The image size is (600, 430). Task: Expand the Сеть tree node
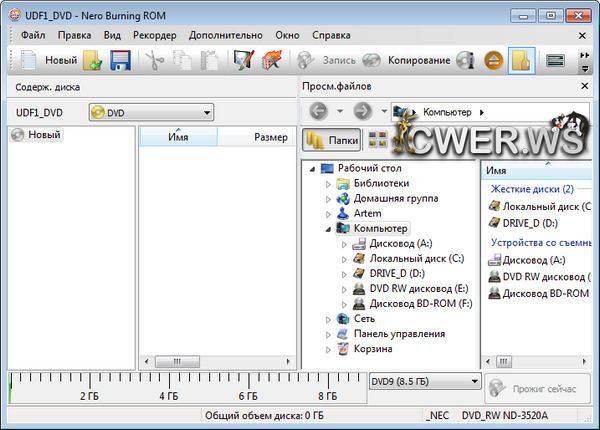click(328, 319)
